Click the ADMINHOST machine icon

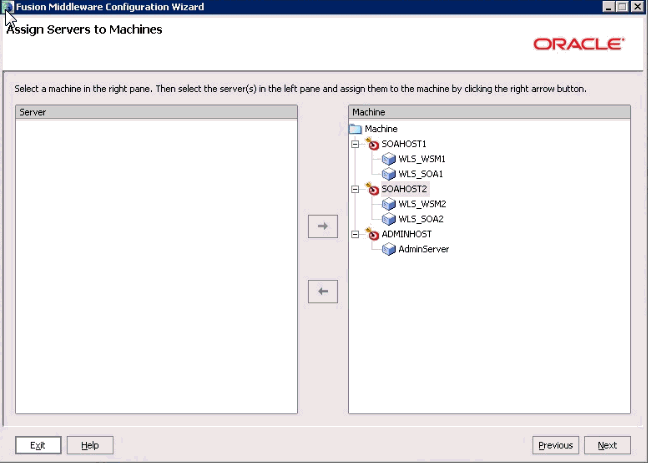(x=372, y=234)
